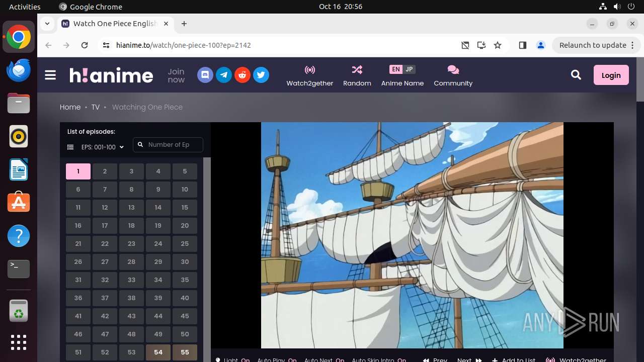This screenshot has height=362, width=644.
Task: Go to TV breadcrumb
Action: 96,107
